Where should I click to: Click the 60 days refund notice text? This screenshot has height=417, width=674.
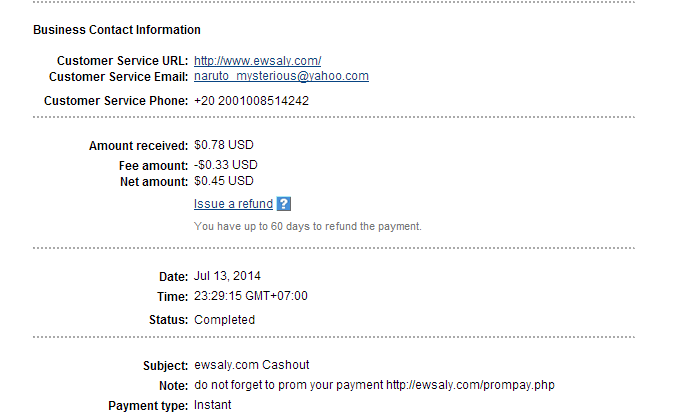(307, 226)
